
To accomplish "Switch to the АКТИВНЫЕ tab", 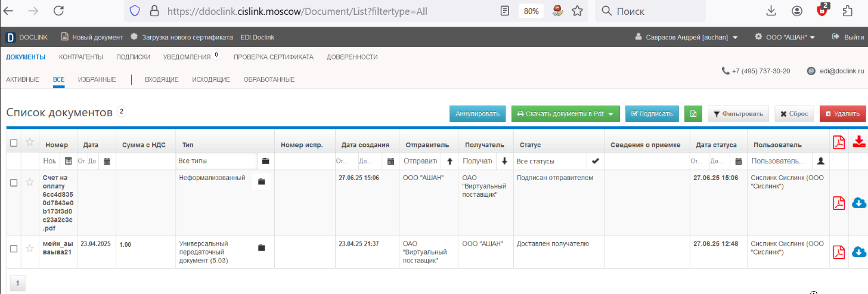I will (x=23, y=79).
